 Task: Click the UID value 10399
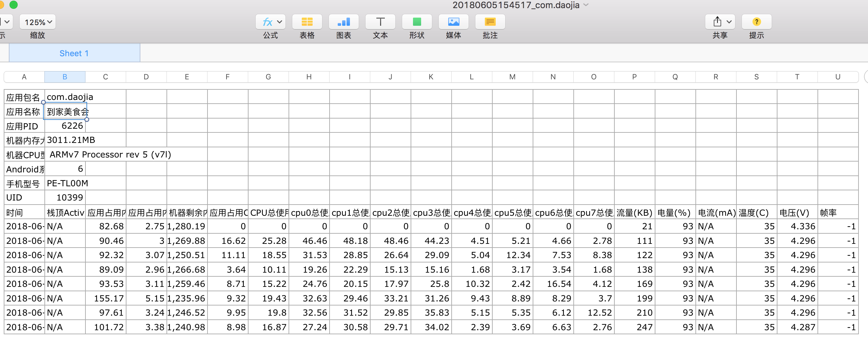pyautogui.click(x=65, y=197)
